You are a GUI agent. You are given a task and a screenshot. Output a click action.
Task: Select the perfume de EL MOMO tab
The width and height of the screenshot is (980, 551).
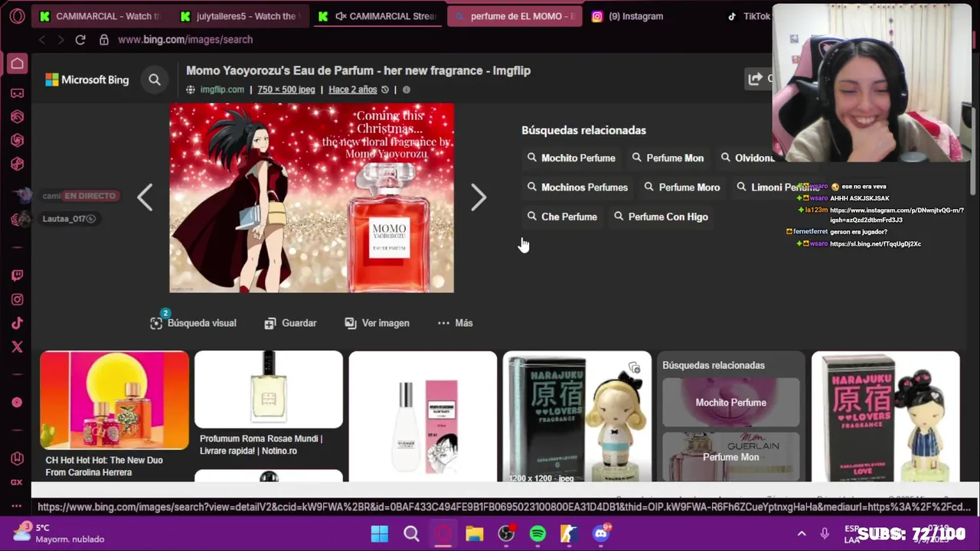pos(514,16)
